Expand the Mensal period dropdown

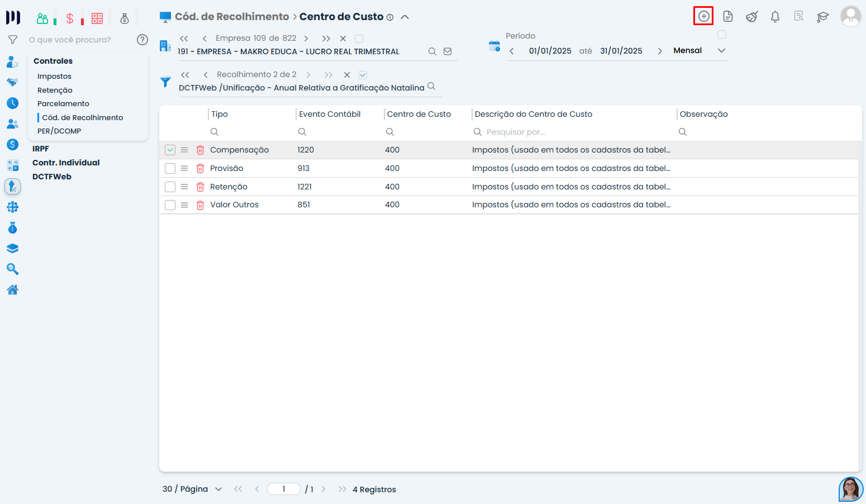721,50
